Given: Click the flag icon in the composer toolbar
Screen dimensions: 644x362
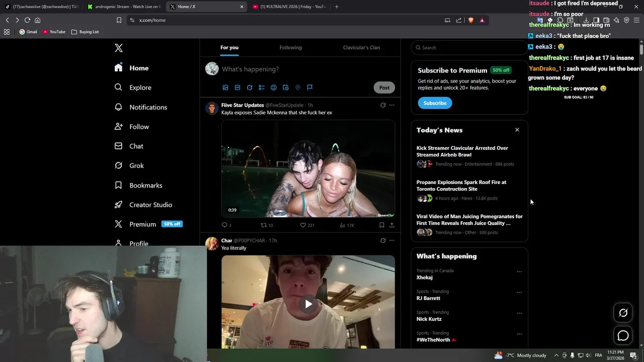Looking at the screenshot, I should (310, 87).
